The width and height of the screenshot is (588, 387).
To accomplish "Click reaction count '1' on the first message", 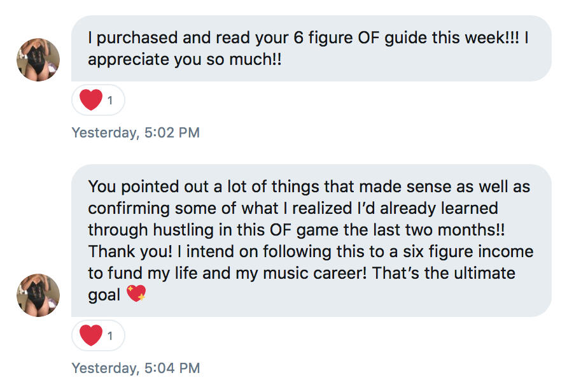I will click(x=111, y=101).
